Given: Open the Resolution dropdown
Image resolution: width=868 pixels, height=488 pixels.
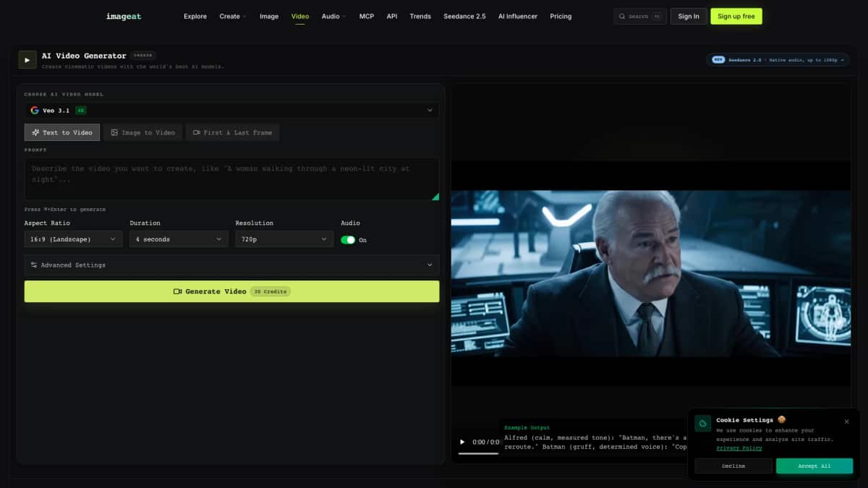Looking at the screenshot, I should 284,239.
